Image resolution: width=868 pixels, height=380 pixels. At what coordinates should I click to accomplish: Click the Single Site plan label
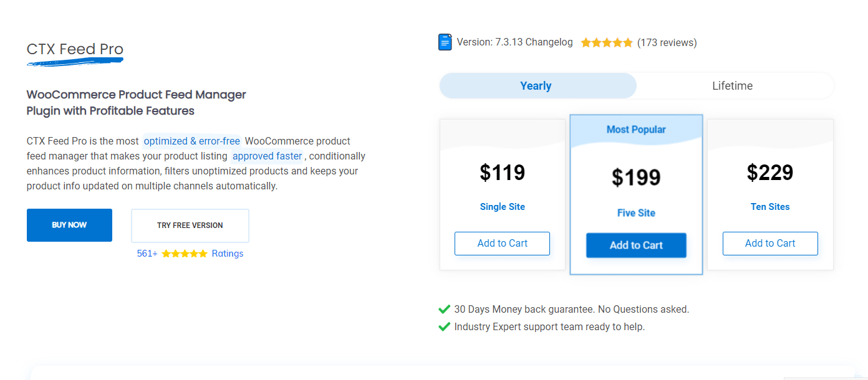coord(503,207)
